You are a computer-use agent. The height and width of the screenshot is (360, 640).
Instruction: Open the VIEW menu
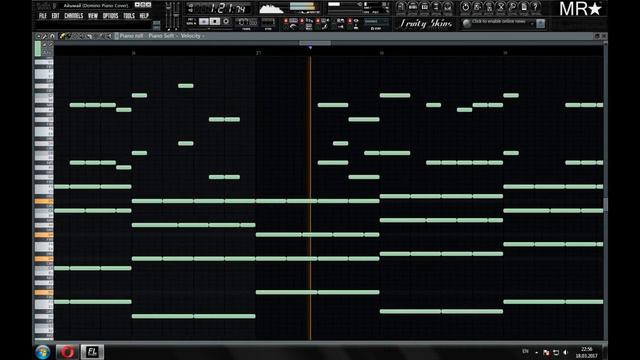[93, 16]
